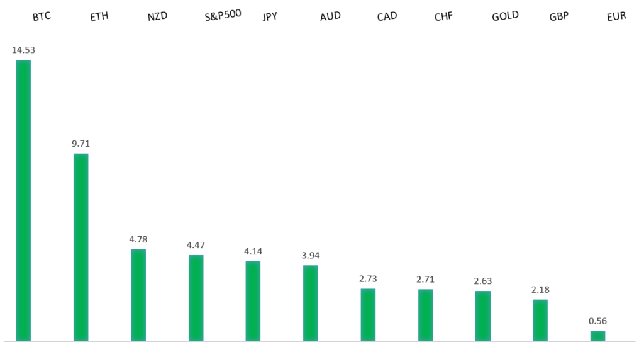644x352 pixels.
Task: Click the 0.56 data label
Action: (597, 321)
